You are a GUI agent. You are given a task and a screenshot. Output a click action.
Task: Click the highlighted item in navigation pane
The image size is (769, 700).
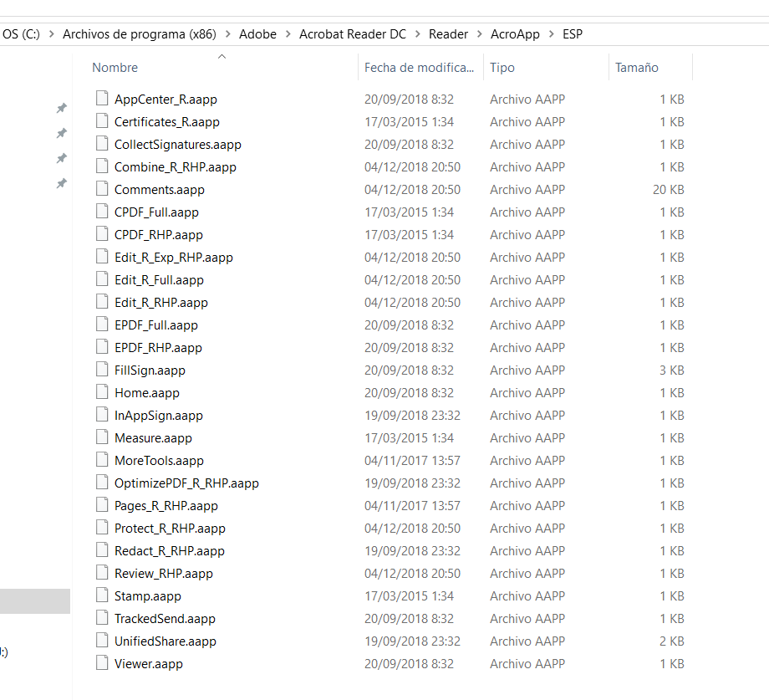[35, 601]
